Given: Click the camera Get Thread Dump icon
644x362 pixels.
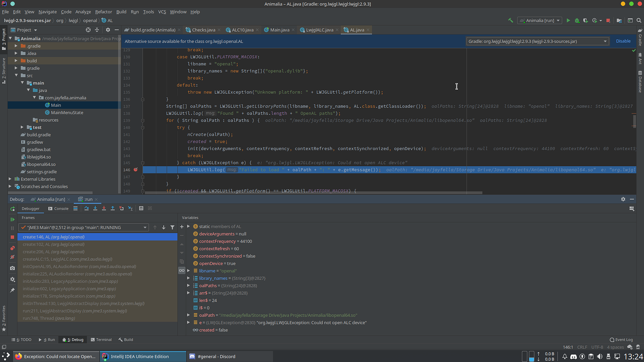Looking at the screenshot, I should pos(12,268).
